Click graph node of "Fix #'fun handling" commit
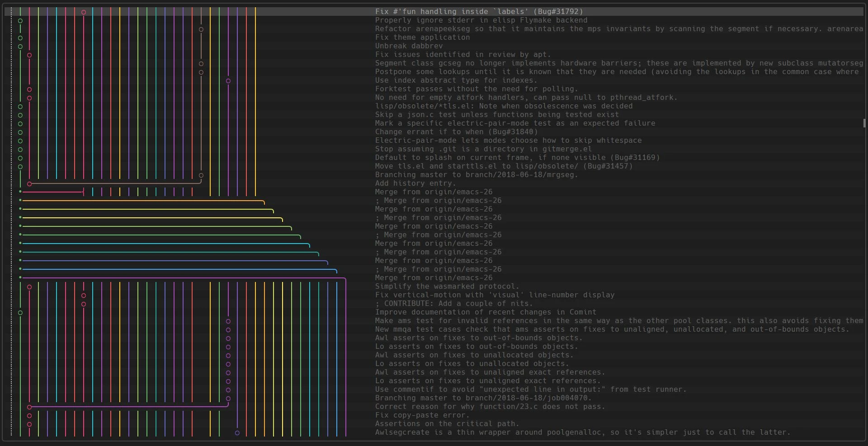 84,12
